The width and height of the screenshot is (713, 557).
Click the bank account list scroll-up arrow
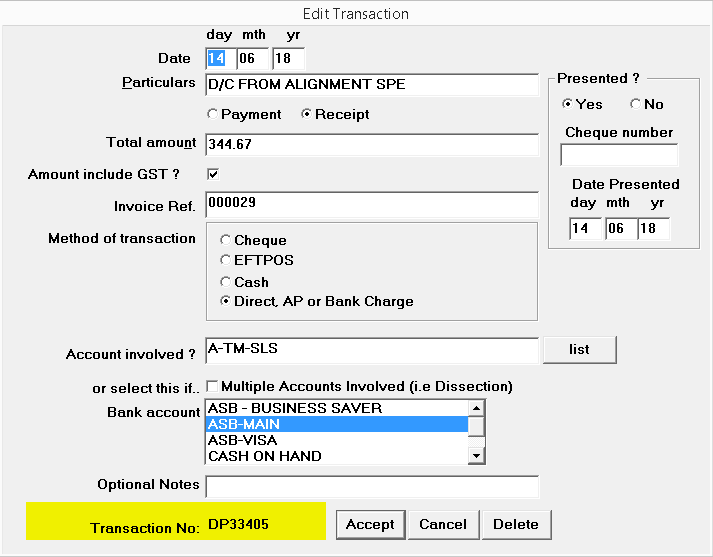tap(476, 408)
